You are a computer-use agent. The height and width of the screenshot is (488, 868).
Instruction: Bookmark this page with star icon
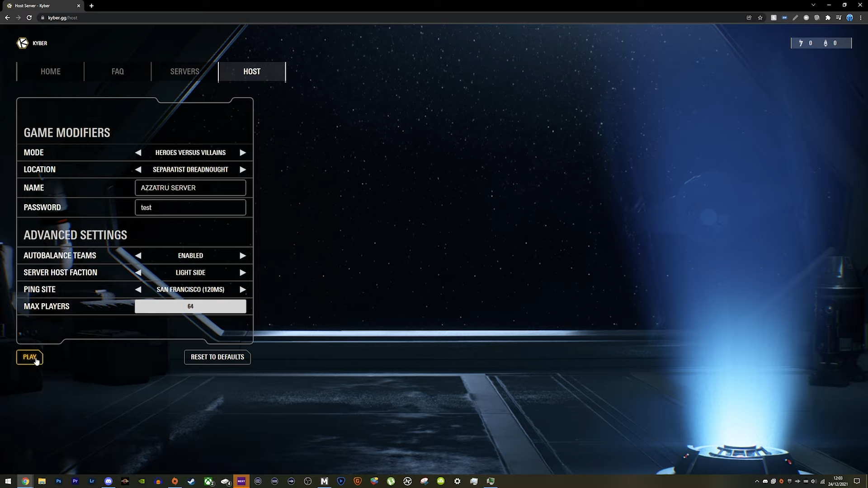760,18
